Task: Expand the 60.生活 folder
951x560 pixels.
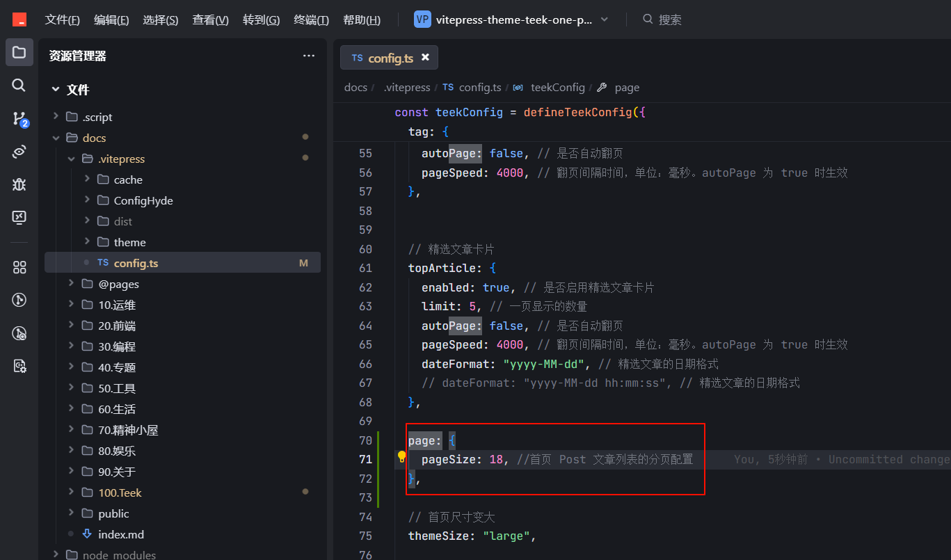Action: coord(182,409)
